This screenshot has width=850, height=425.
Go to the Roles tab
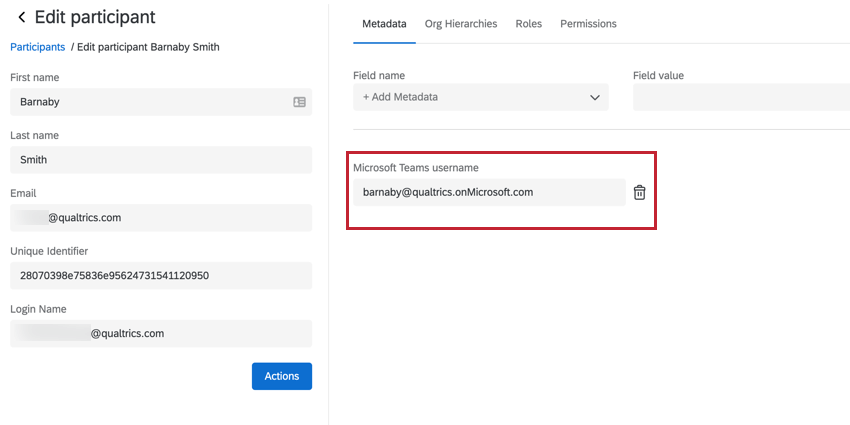pos(528,23)
